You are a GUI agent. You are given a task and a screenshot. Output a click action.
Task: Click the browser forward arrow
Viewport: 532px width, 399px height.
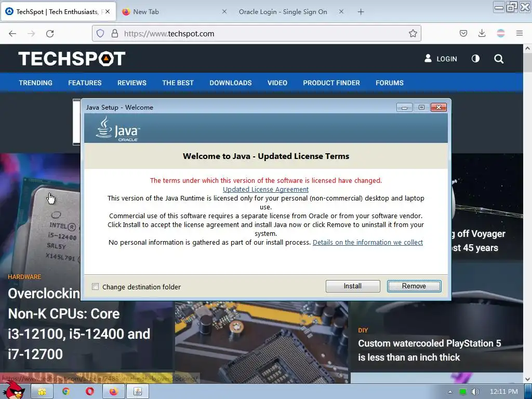click(31, 34)
